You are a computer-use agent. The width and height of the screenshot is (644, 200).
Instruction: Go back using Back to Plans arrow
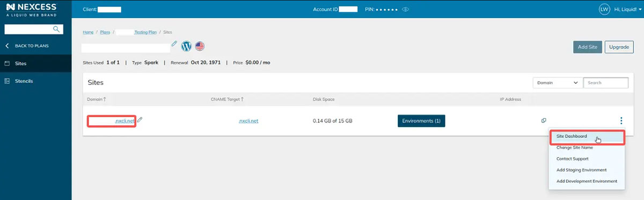point(7,46)
